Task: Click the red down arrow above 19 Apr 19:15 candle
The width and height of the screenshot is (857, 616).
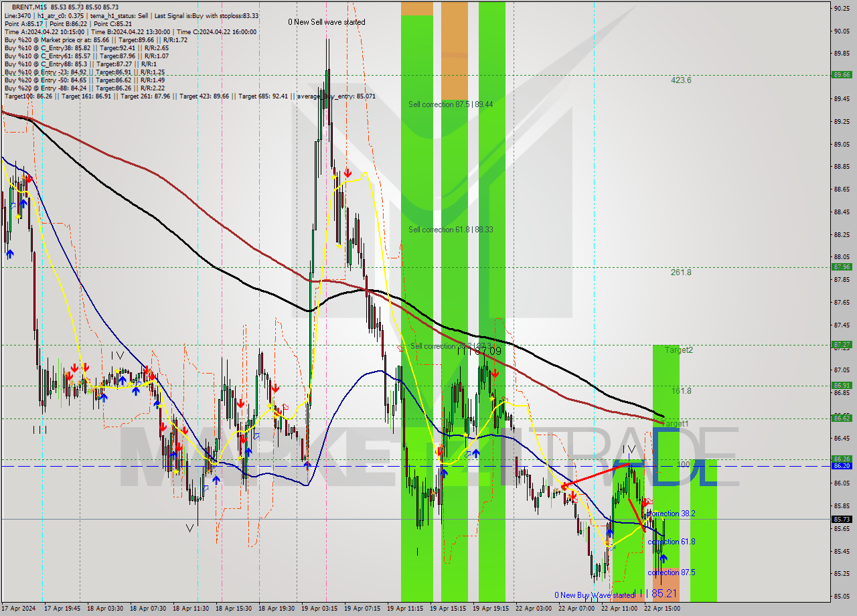Action: click(495, 374)
